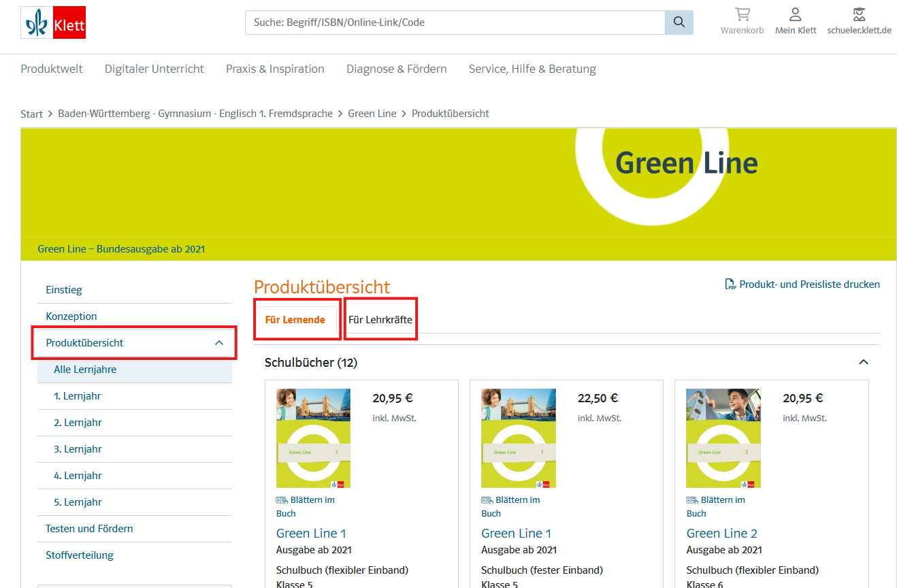Open the Warenkorb shopping cart
The width and height of the screenshot is (897, 588).
[742, 21]
